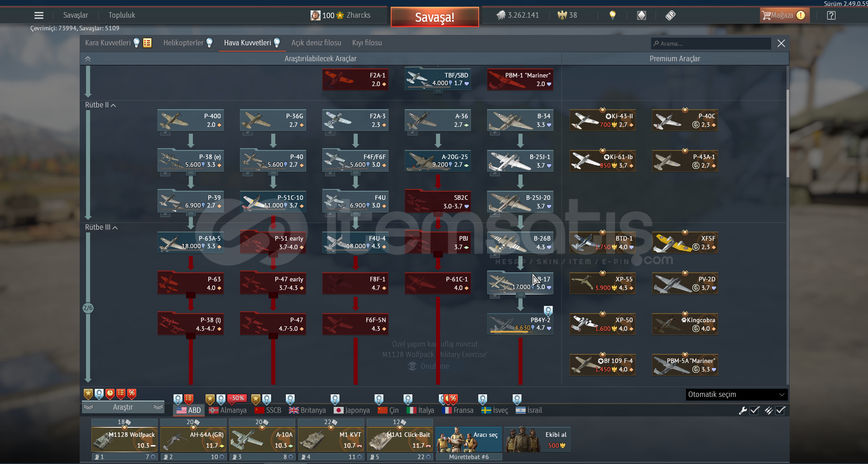Open the hamburger main menu
The width and height of the screenshot is (868, 464).
[39, 15]
